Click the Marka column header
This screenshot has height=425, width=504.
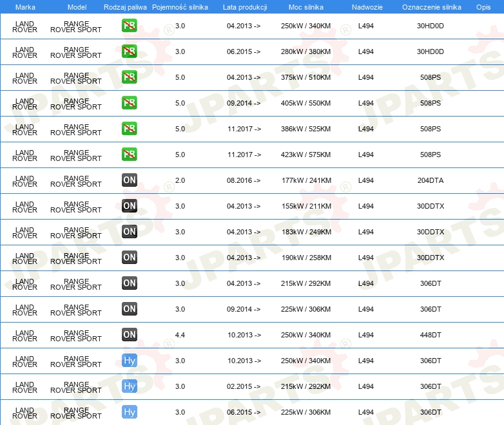25,7
